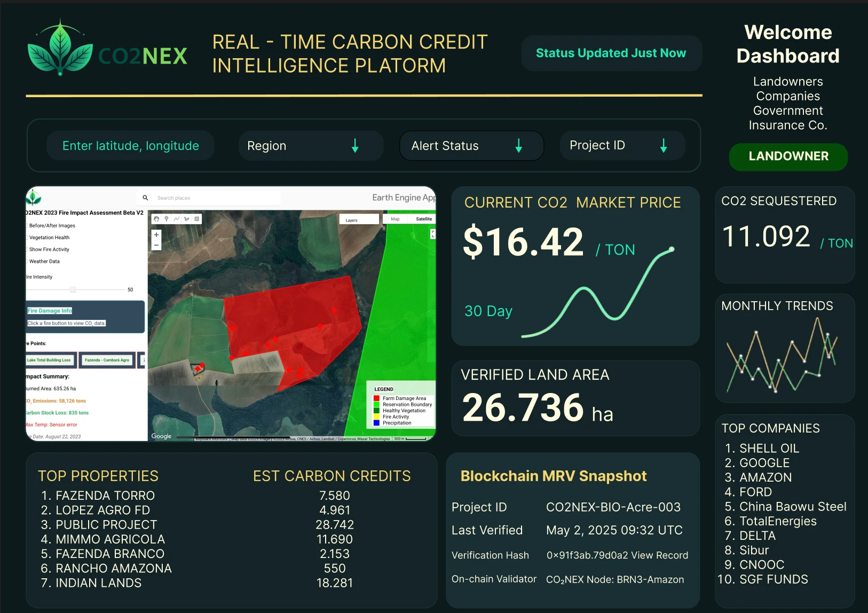Zoom out with the map minus button
The image size is (868, 613).
156,246
